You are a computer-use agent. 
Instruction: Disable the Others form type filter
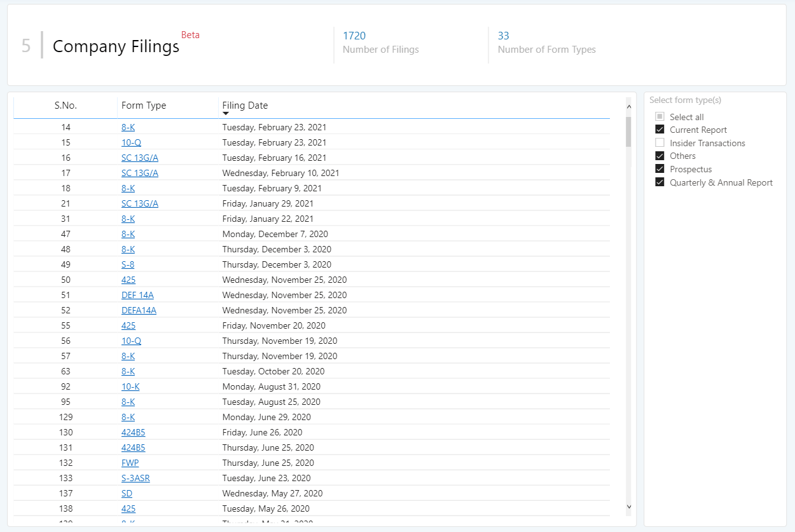tap(660, 156)
